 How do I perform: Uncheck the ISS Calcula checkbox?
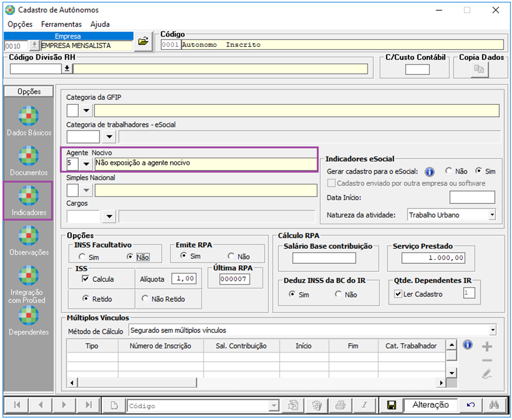tap(85, 279)
